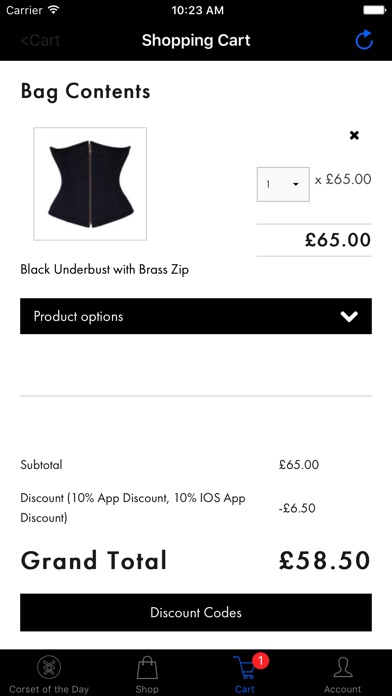Open the black corset product thumbnail
The height and width of the screenshot is (696, 392).
(x=90, y=184)
